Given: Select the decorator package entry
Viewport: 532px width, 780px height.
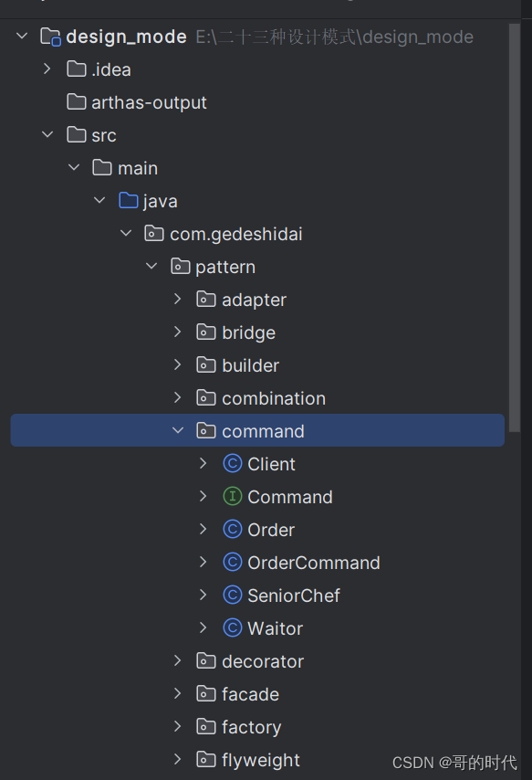Looking at the screenshot, I should (250, 661).
